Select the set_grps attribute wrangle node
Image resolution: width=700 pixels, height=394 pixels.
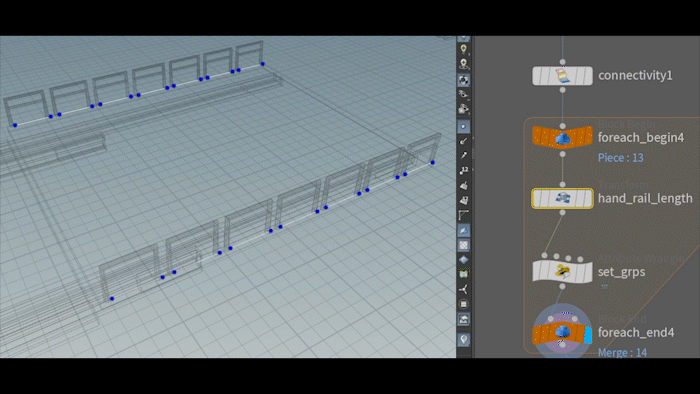[x=562, y=271]
